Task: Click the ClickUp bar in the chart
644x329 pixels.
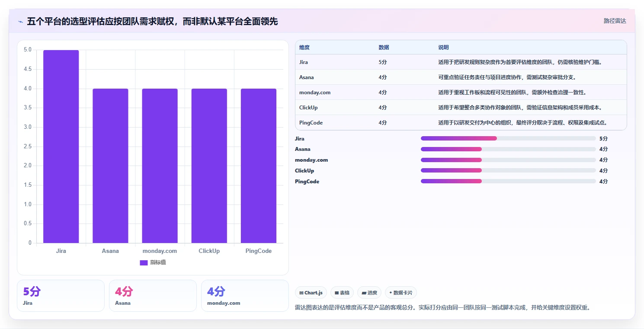Action: click(x=209, y=166)
